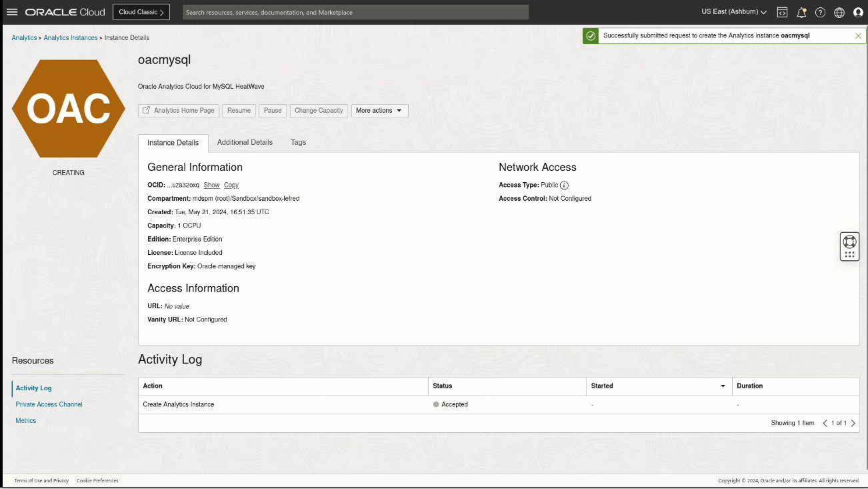Click the help question mark icon
This screenshot has width=868, height=489.
[820, 12]
